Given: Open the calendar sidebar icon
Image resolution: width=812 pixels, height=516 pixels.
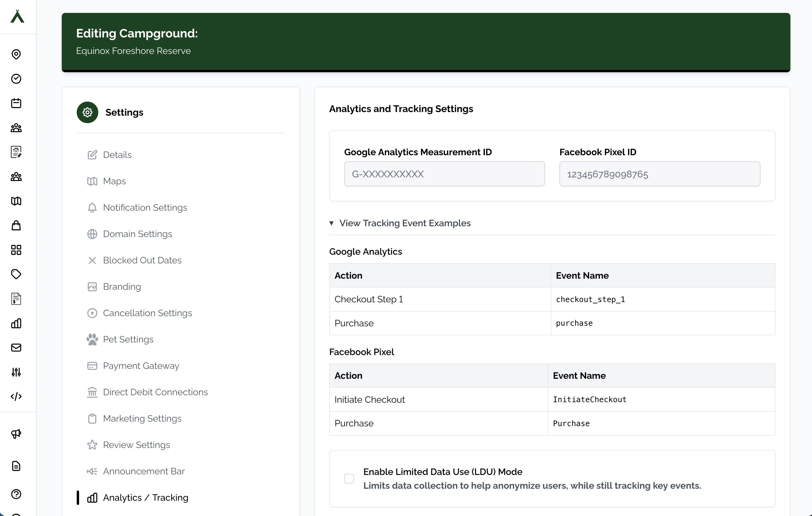Looking at the screenshot, I should pos(16,103).
